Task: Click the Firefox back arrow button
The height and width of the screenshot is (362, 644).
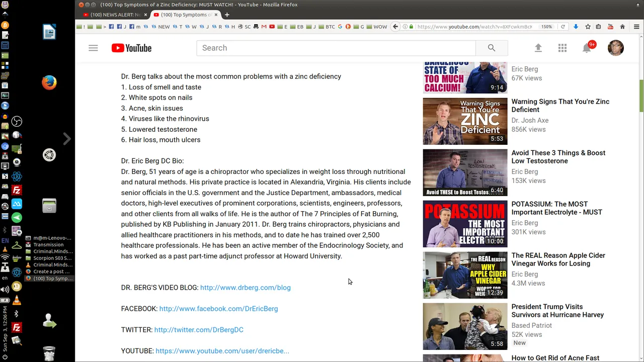Action: pyautogui.click(x=395, y=27)
